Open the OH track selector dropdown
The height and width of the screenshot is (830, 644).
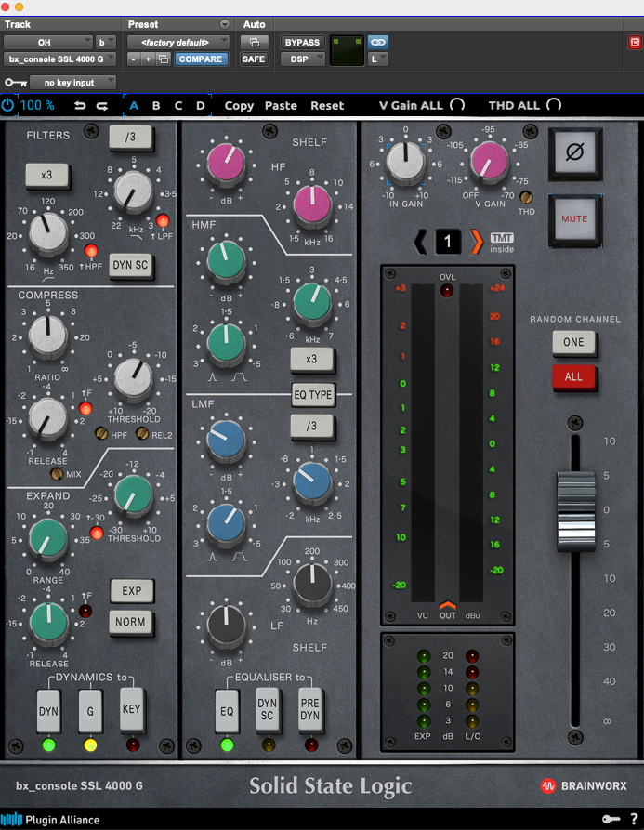tap(48, 42)
